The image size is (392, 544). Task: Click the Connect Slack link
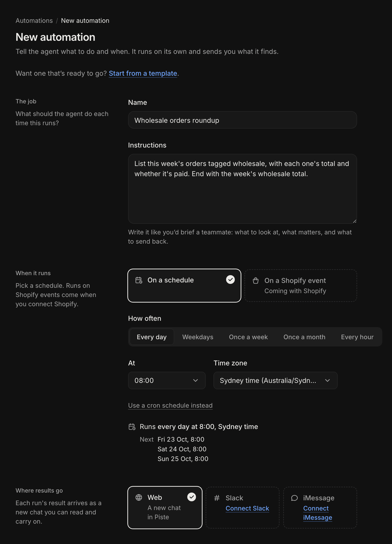pyautogui.click(x=247, y=508)
